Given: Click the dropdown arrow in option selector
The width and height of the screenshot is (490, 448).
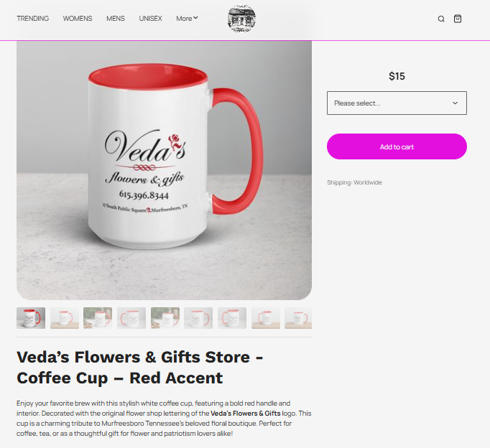Looking at the screenshot, I should pos(455,103).
